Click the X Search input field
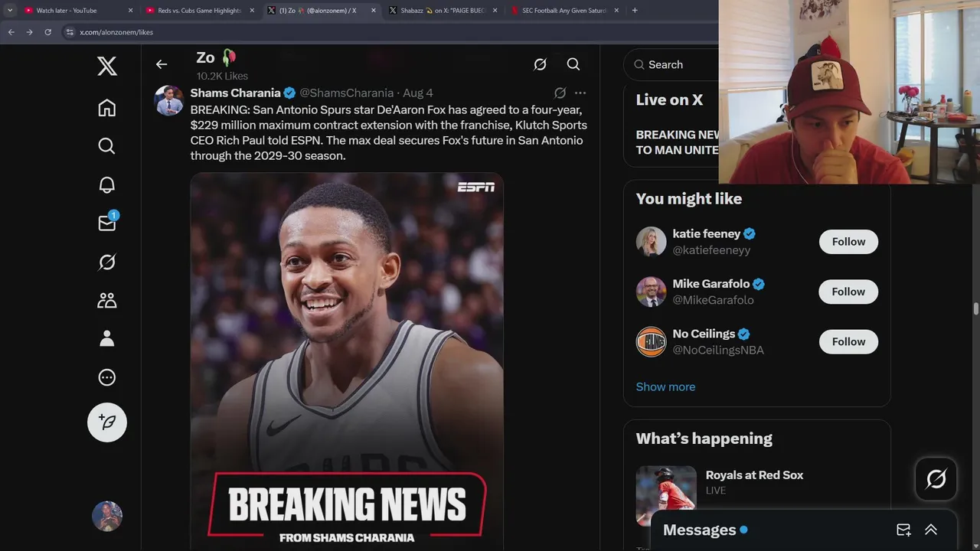The height and width of the screenshot is (551, 980). 672,65
